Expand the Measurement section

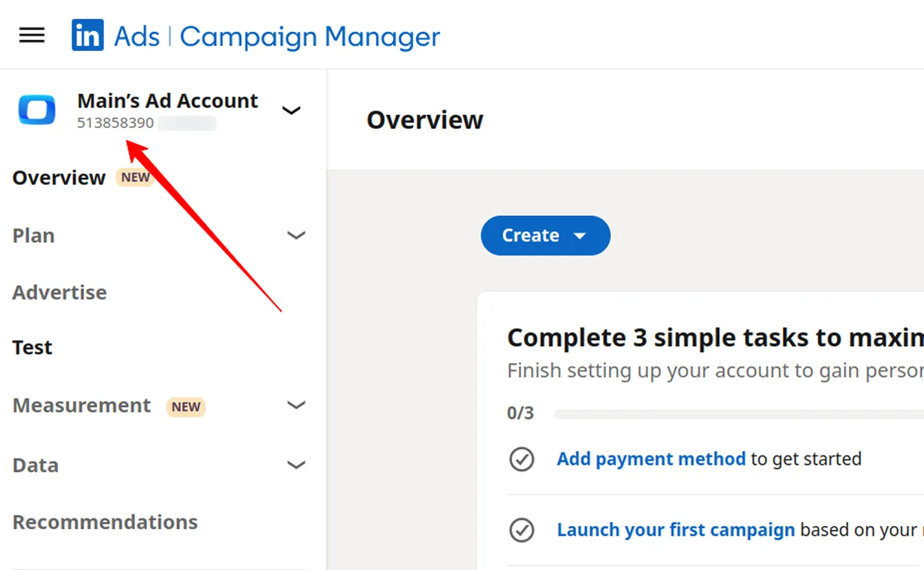(297, 405)
